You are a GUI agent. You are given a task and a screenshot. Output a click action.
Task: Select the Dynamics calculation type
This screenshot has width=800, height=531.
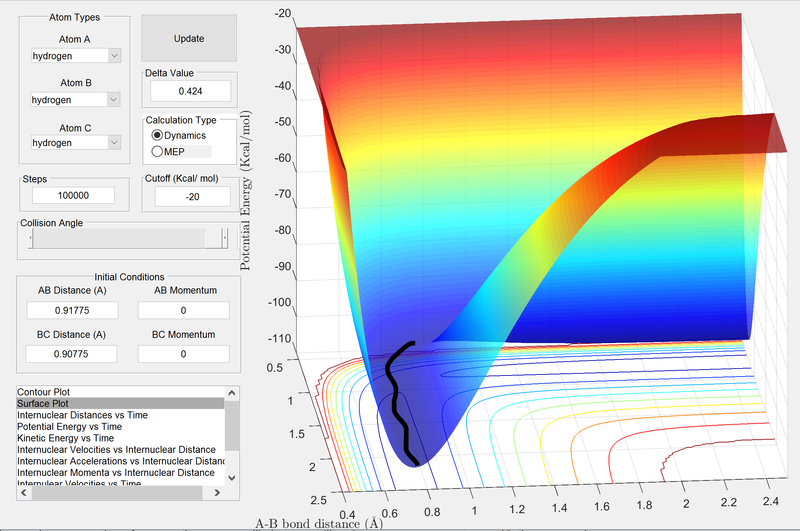tap(157, 134)
